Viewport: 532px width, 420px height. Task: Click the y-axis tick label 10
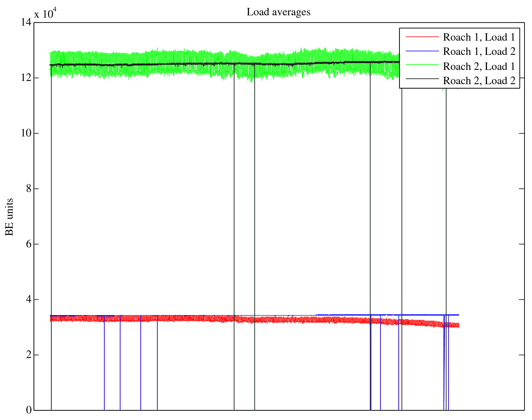pos(26,133)
